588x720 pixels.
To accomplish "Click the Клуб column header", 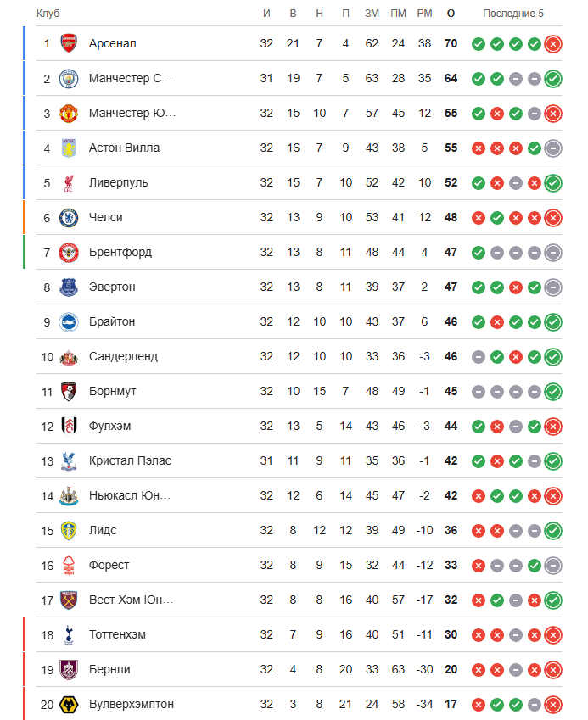I will (48, 14).
